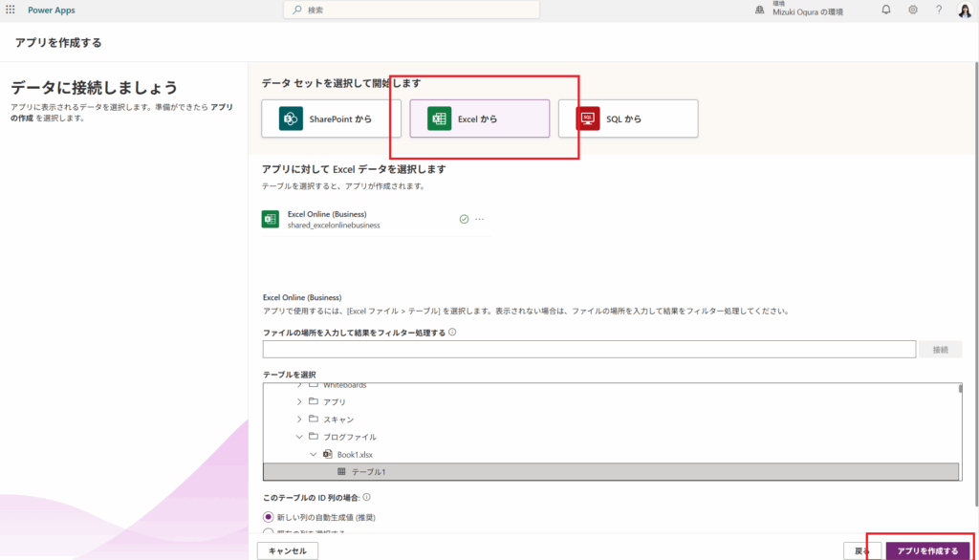Expand the アプリ folder in the tree
The image size is (979, 560).
point(299,401)
